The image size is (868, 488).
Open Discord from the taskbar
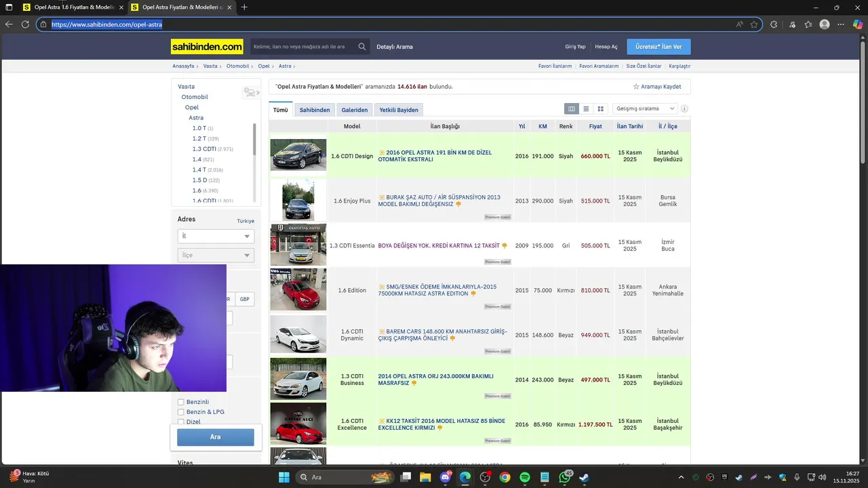(446, 477)
